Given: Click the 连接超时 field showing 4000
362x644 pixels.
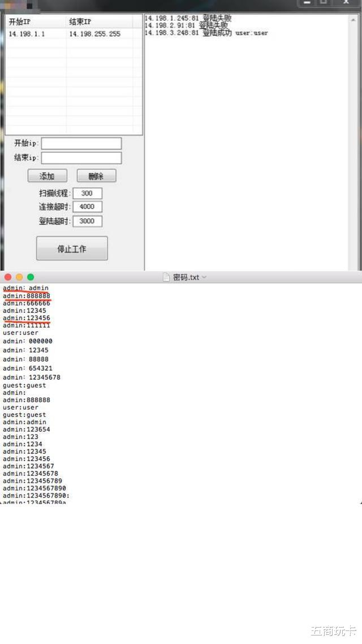Looking at the screenshot, I should (88, 207).
